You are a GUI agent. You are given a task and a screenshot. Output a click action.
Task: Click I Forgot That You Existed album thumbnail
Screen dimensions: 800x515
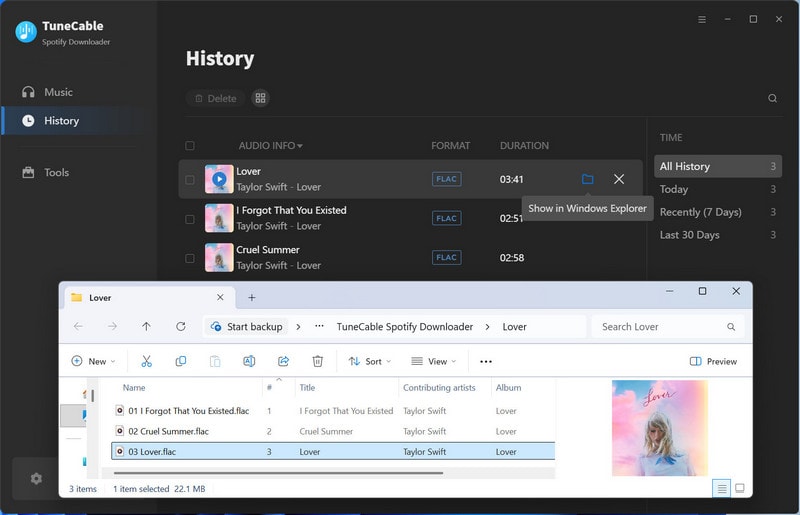tap(219, 218)
